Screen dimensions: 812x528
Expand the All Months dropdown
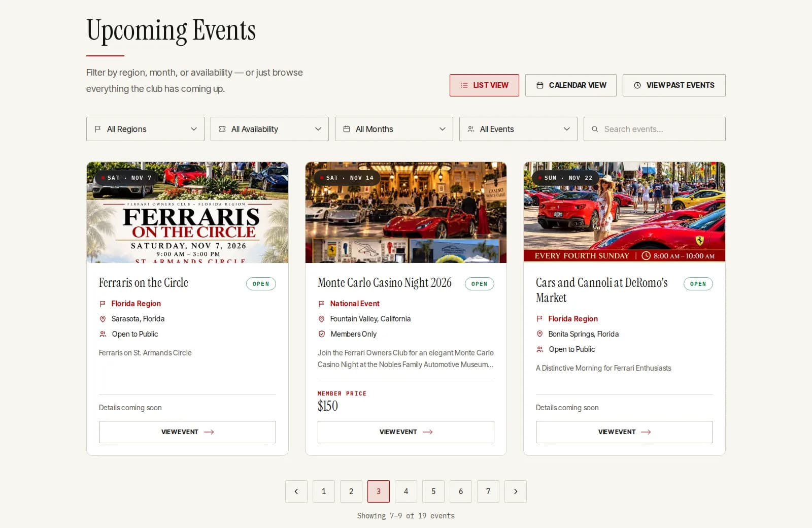tap(394, 129)
